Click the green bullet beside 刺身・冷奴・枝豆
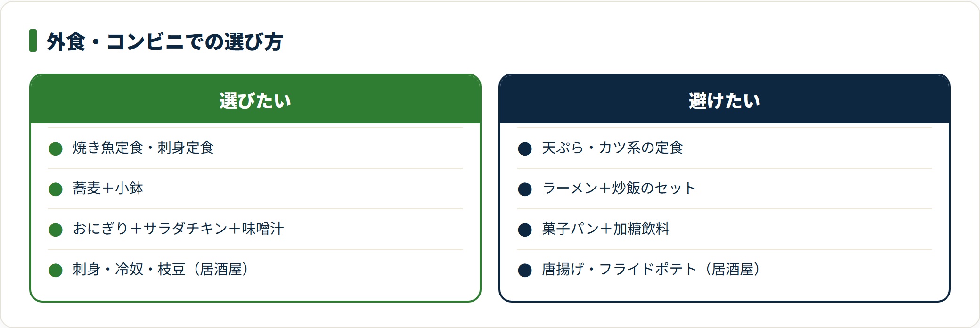 (x=56, y=271)
